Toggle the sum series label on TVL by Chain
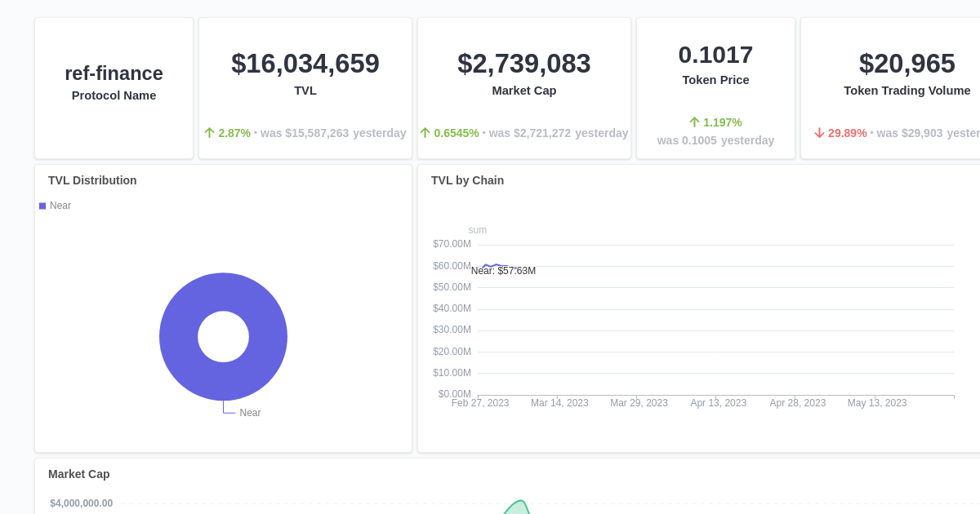The width and height of the screenshot is (980, 514). pyautogui.click(x=477, y=229)
